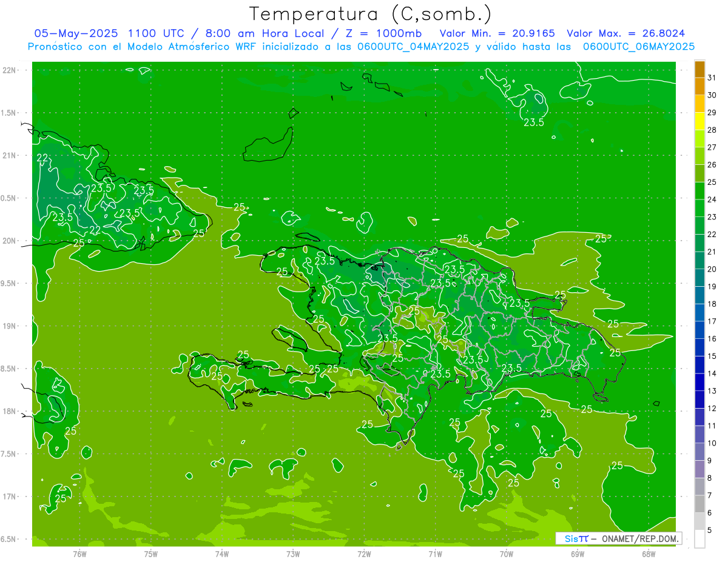Click the legend scale value 8
This screenshot has height=562, width=728.
click(x=710, y=478)
